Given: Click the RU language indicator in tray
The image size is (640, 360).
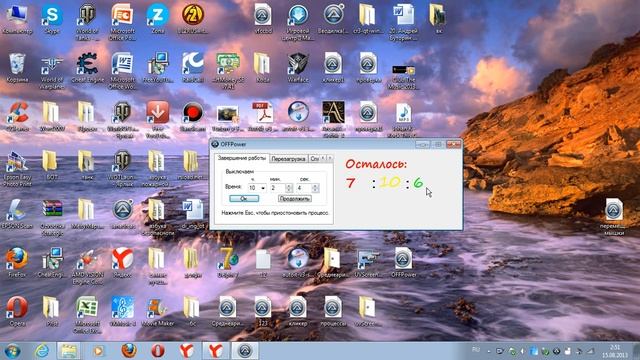Looking at the screenshot, I should [x=476, y=350].
